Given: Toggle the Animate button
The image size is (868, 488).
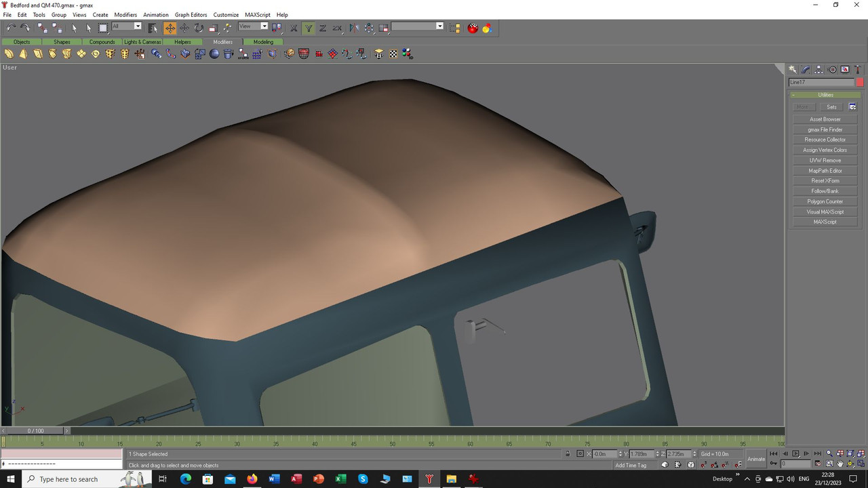Looking at the screenshot, I should (x=756, y=459).
